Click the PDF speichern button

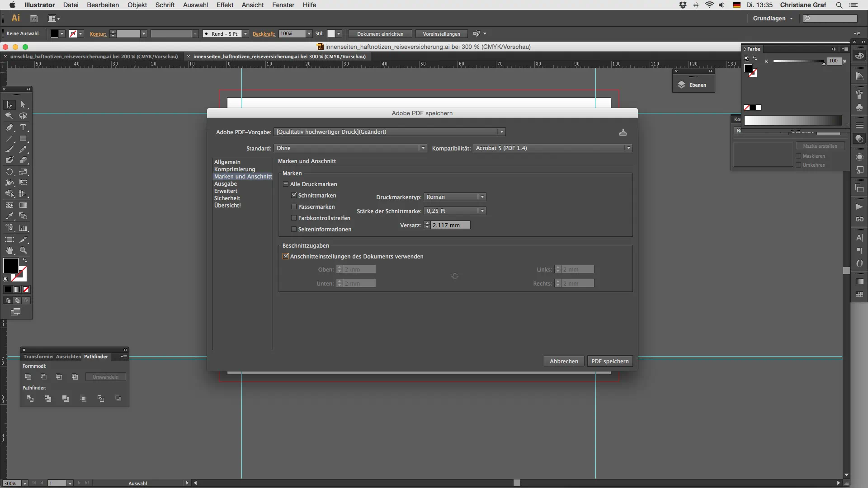(609, 361)
